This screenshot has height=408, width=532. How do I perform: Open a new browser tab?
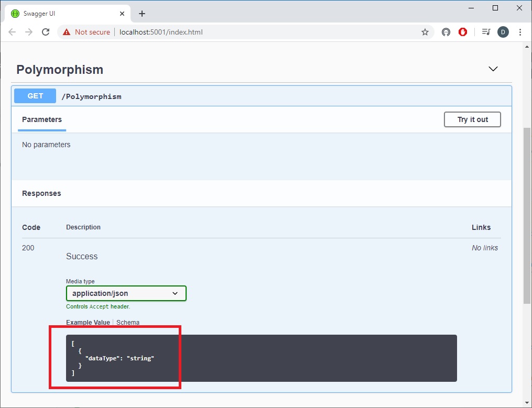[x=142, y=14]
